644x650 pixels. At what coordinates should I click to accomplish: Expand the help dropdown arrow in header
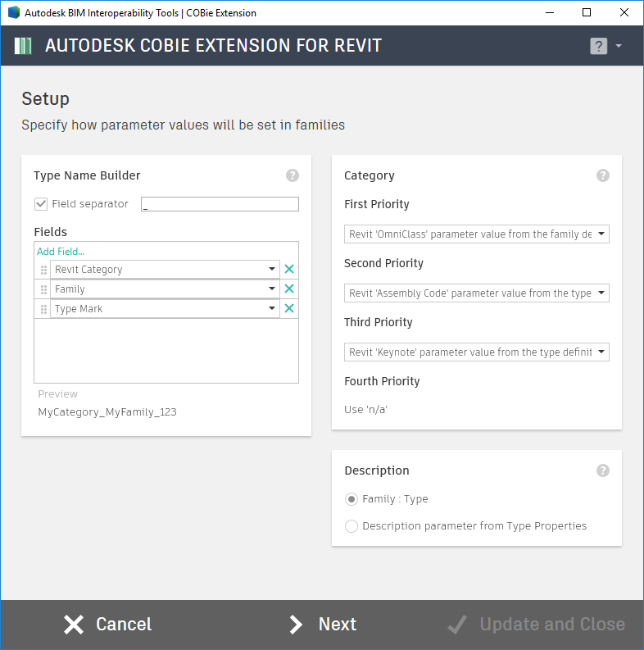(619, 46)
